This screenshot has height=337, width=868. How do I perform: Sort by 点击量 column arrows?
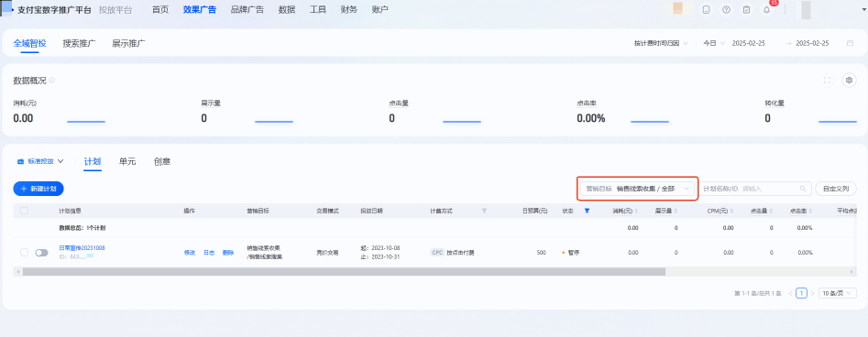772,211
